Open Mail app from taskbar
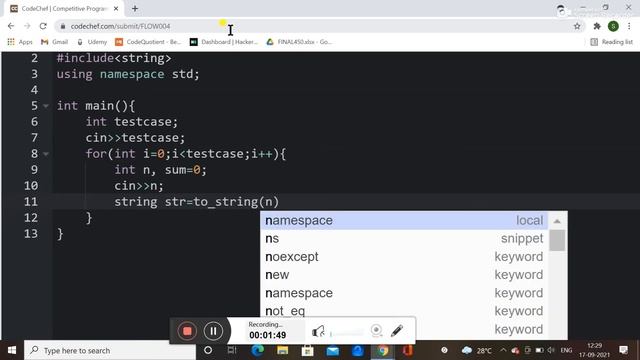The width and height of the screenshot is (640, 360). [x=333, y=350]
